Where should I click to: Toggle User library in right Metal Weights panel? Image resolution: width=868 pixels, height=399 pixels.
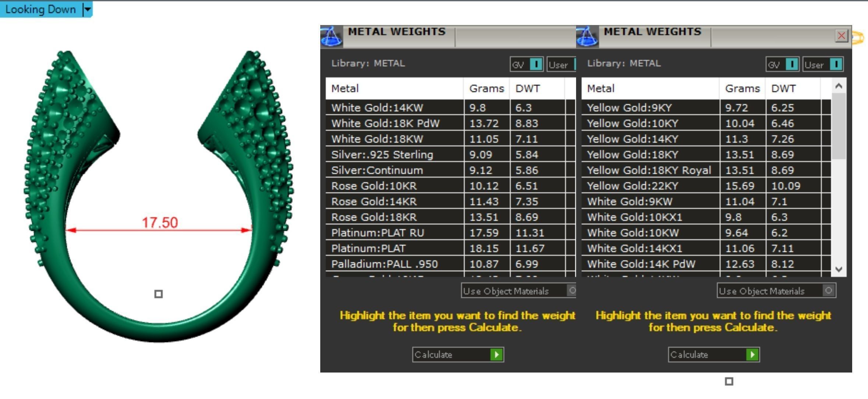pyautogui.click(x=823, y=65)
